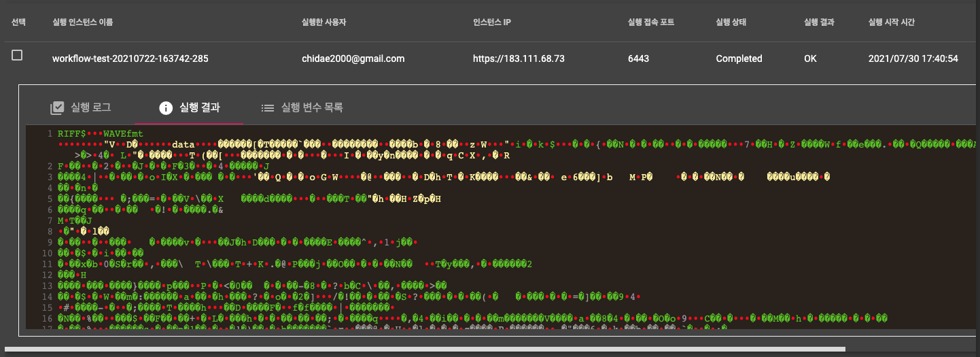Click the 인스턴스 IP column header
This screenshot has width=980, height=357.
[x=492, y=22]
